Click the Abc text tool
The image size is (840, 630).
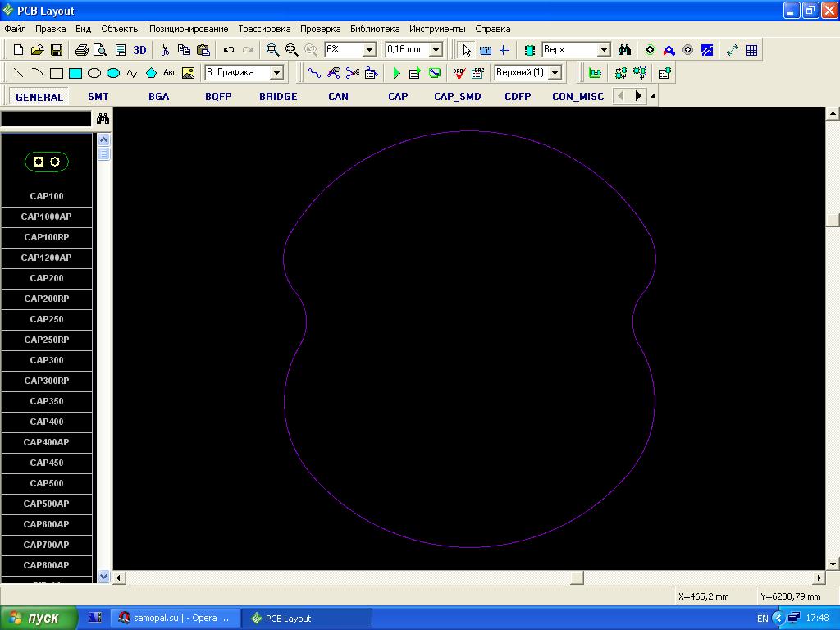[170, 73]
